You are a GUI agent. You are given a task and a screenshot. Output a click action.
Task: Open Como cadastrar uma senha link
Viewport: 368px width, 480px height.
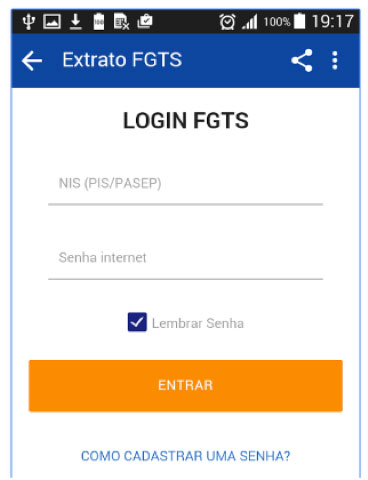pos(185,456)
